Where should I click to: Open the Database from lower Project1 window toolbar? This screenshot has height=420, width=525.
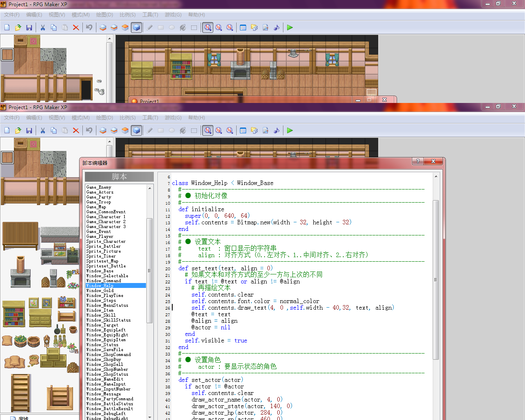click(x=243, y=130)
